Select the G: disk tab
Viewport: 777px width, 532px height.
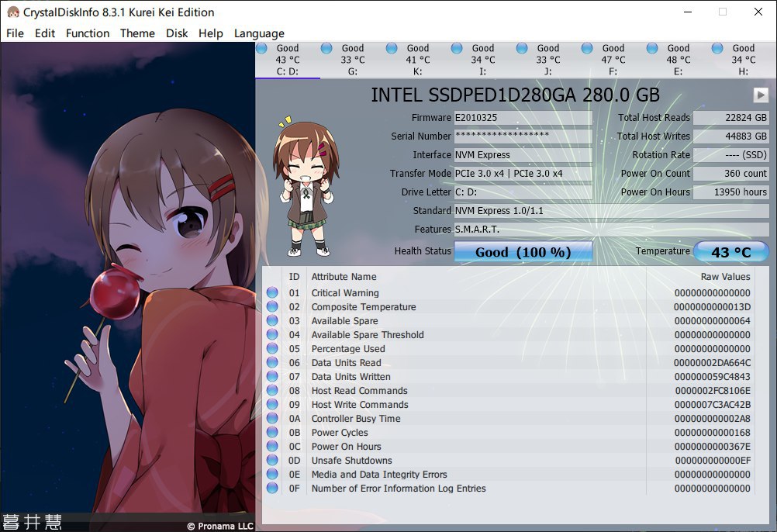[352, 60]
